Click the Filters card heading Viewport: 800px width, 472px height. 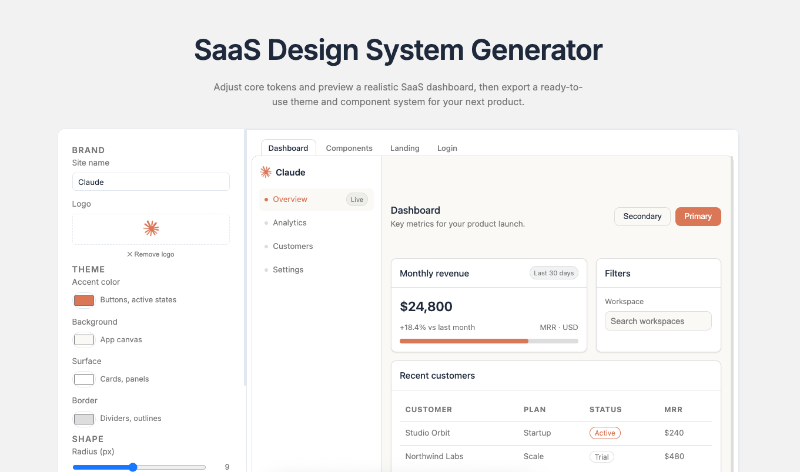tap(617, 274)
